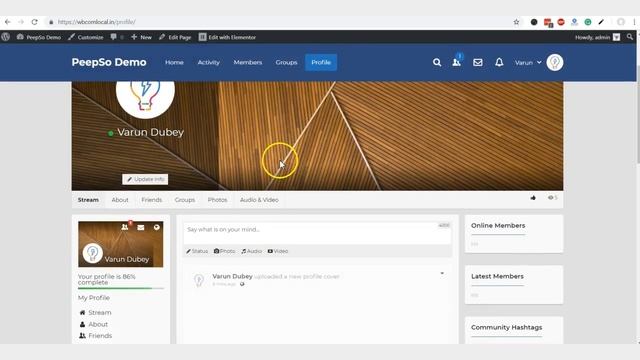Click widget card avatar thumbnail
This screenshot has width=640, height=360.
[x=93, y=253]
